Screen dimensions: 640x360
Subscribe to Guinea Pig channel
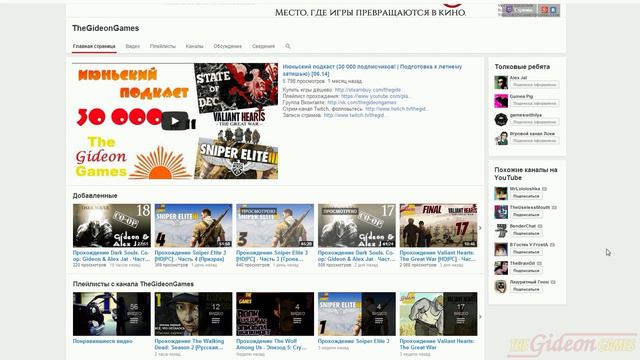(534, 104)
